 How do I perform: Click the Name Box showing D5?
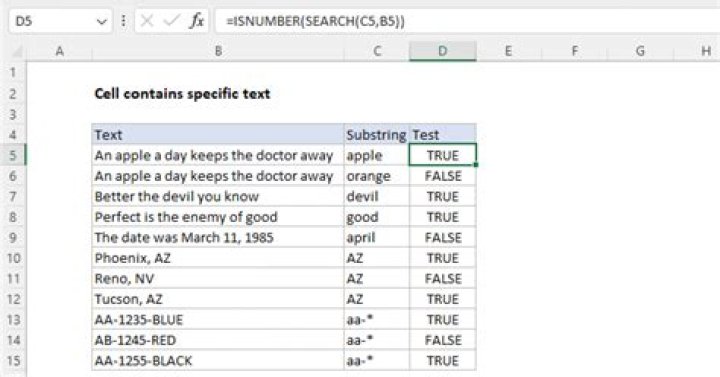(x=60, y=21)
